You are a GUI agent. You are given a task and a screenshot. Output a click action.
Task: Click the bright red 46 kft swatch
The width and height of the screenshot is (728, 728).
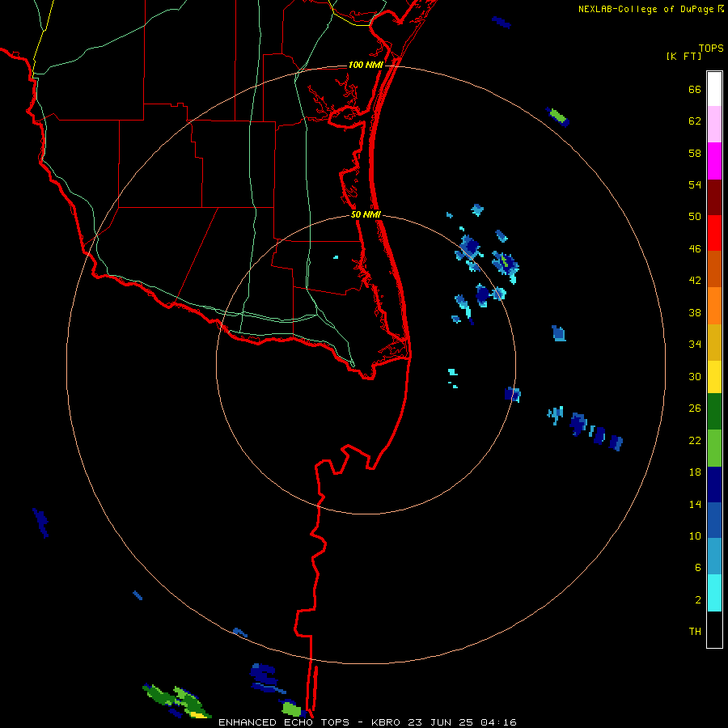[714, 233]
